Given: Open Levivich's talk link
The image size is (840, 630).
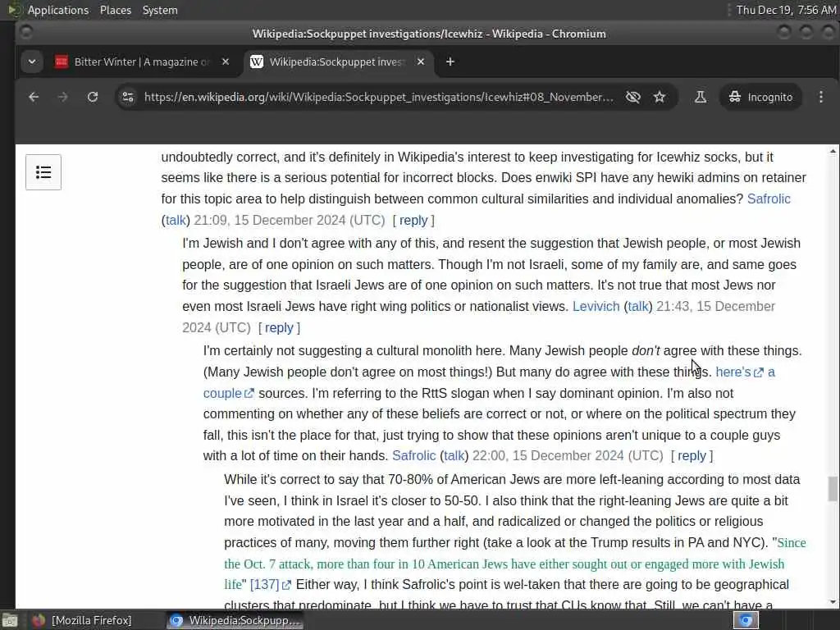Looking at the screenshot, I should 638,307.
